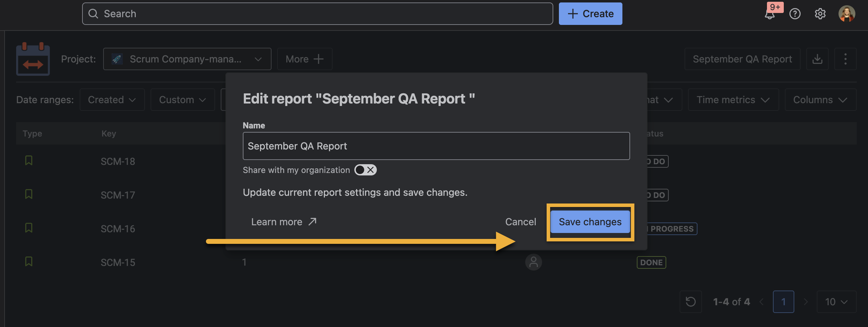Open the three-dot more options menu
The width and height of the screenshot is (868, 327).
pyautogui.click(x=845, y=59)
